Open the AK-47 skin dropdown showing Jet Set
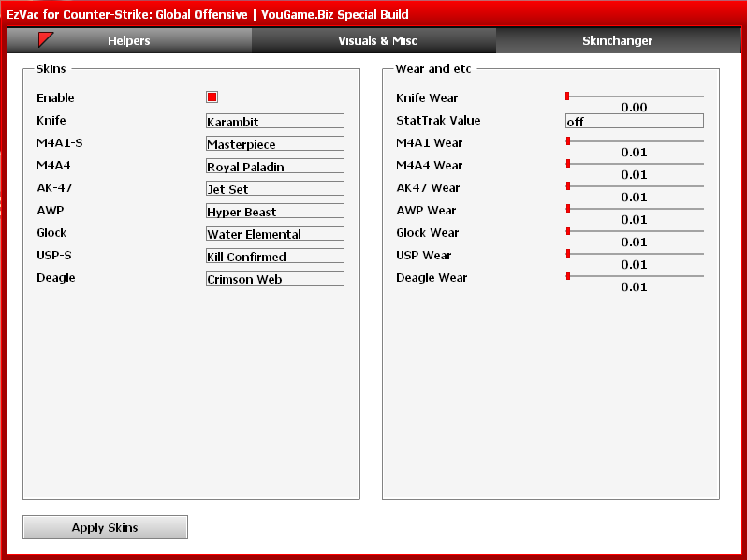 pyautogui.click(x=275, y=188)
